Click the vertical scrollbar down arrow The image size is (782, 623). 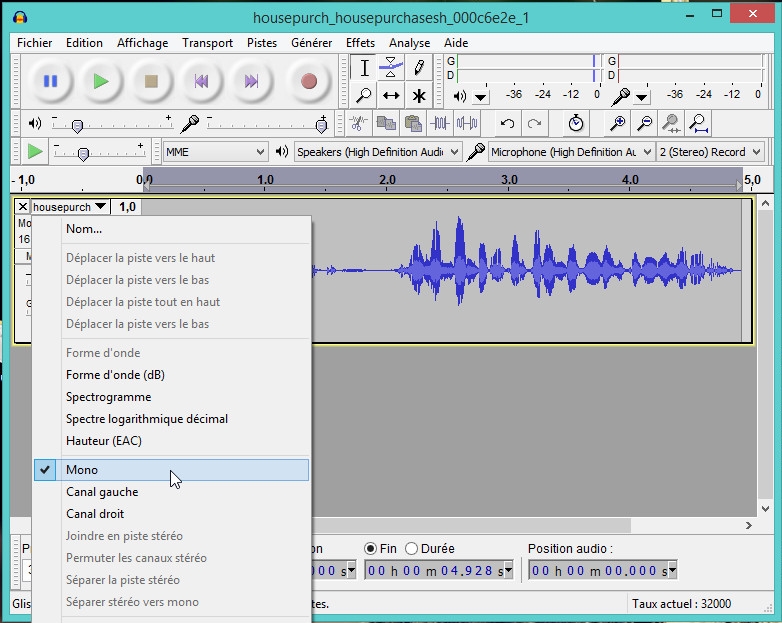click(765, 509)
